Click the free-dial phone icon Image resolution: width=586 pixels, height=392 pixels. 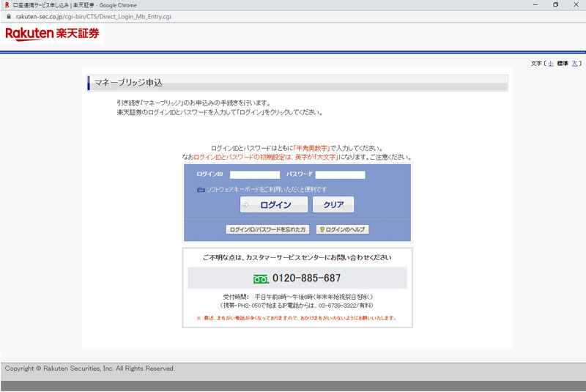point(261,279)
